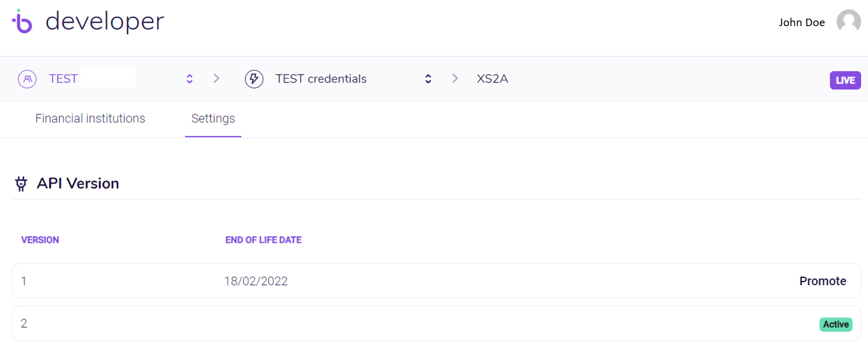The height and width of the screenshot is (349, 868).
Task: Click the organization people icon
Action: coord(28,79)
